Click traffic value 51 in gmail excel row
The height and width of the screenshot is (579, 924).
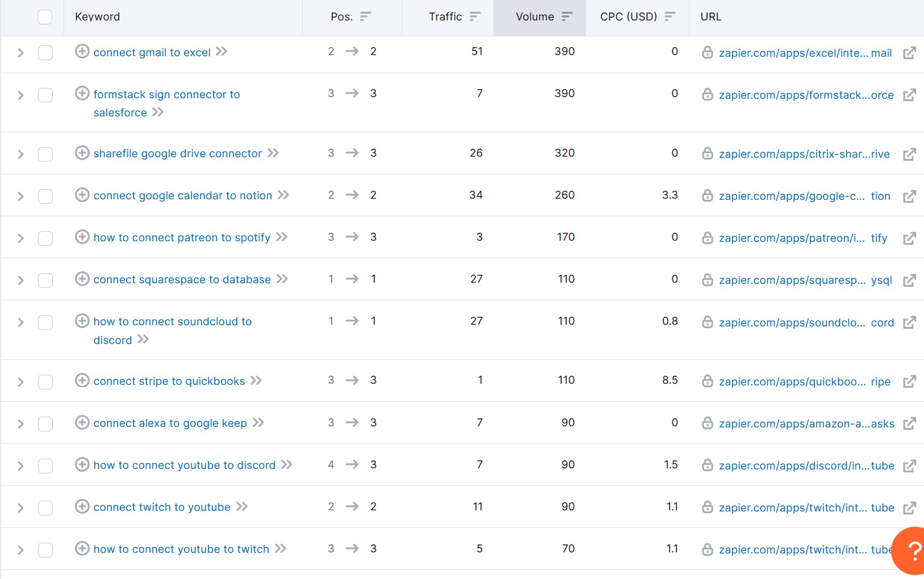[x=476, y=51]
